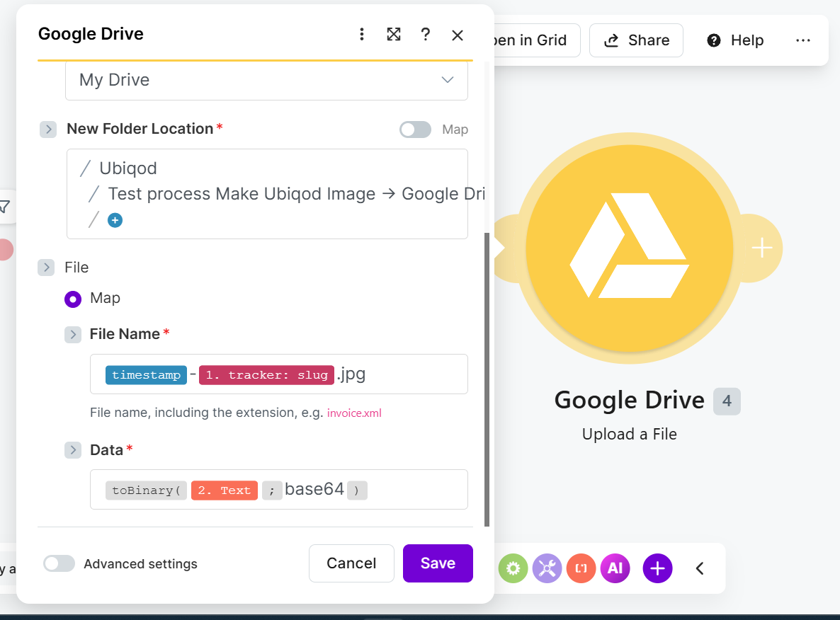Open the green gear scenario settings
840x620 pixels.
(x=513, y=568)
